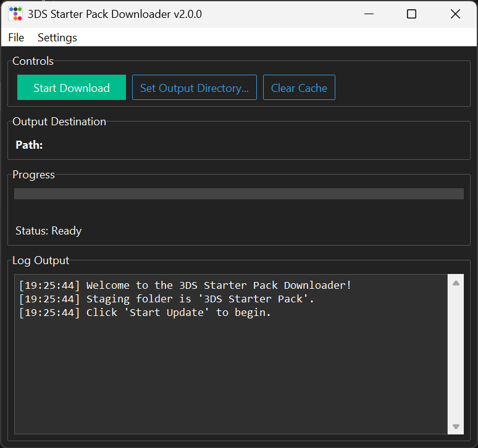Click the window title text in title bar

point(114,14)
